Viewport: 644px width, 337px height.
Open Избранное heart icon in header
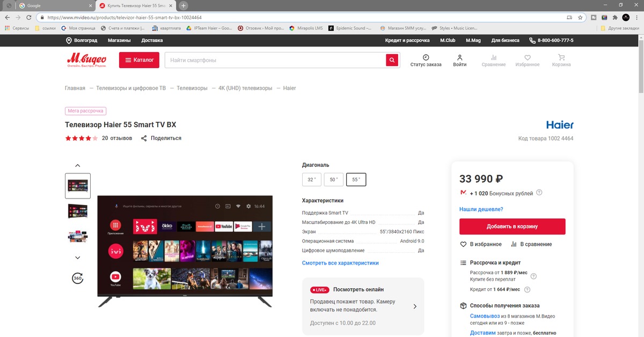(528, 57)
